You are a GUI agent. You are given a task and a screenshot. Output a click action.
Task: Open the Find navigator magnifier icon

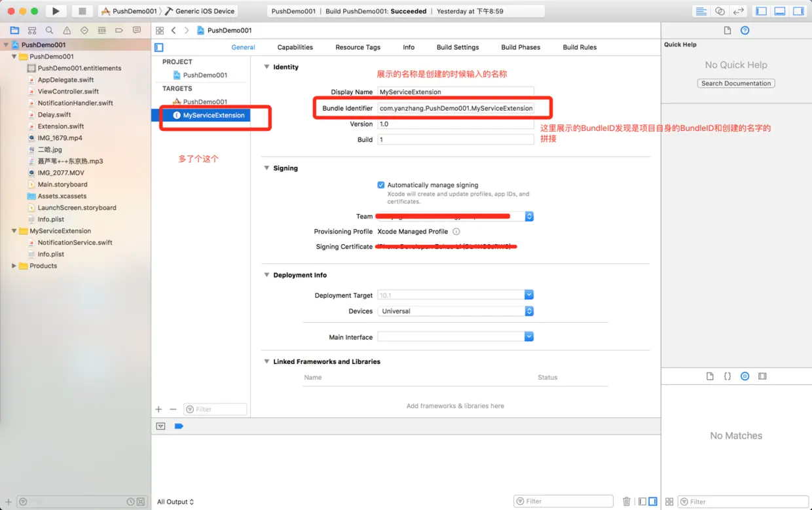click(49, 30)
